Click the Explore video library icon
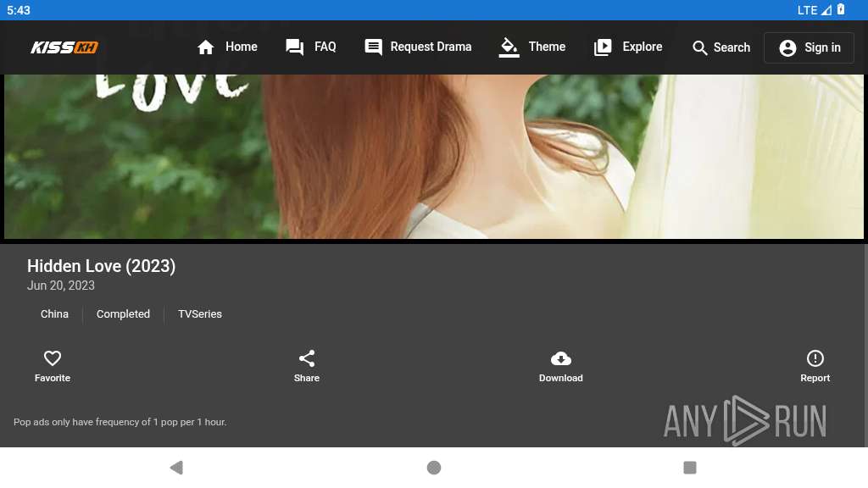 603,47
